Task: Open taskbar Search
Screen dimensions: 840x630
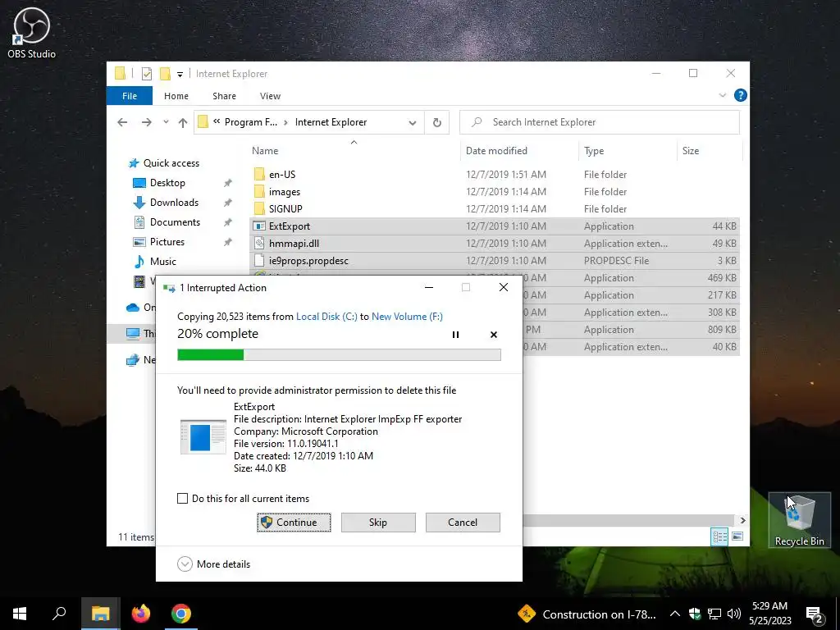Action: tap(59, 614)
